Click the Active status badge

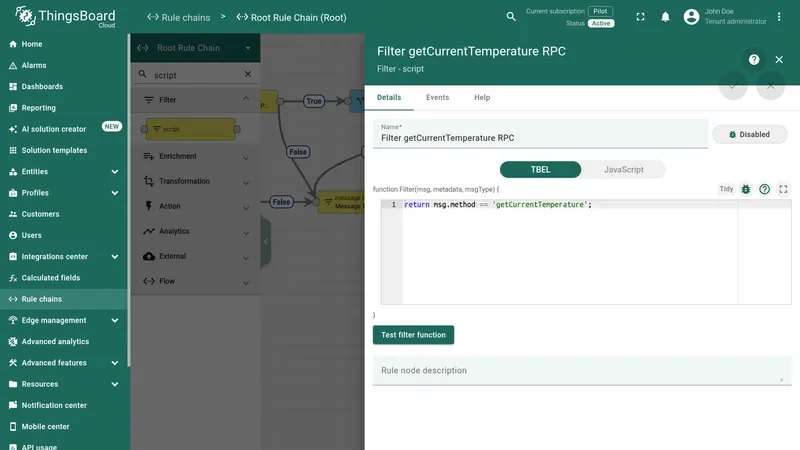pos(601,23)
